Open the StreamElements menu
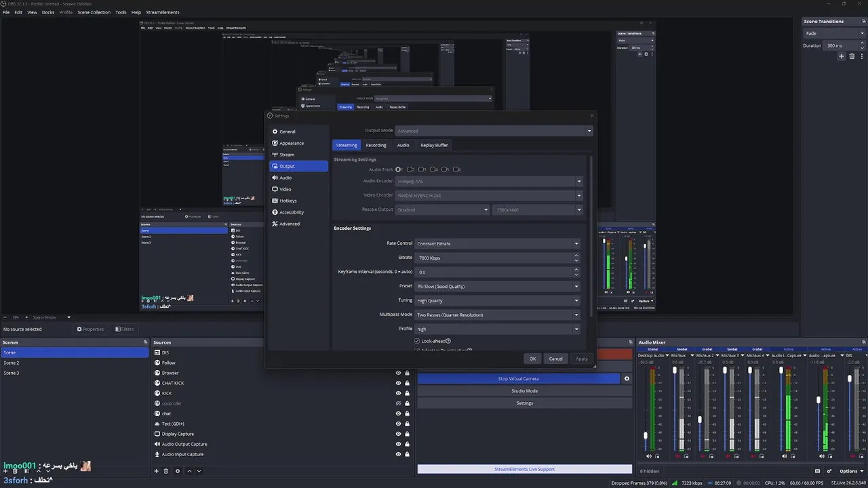 point(163,12)
